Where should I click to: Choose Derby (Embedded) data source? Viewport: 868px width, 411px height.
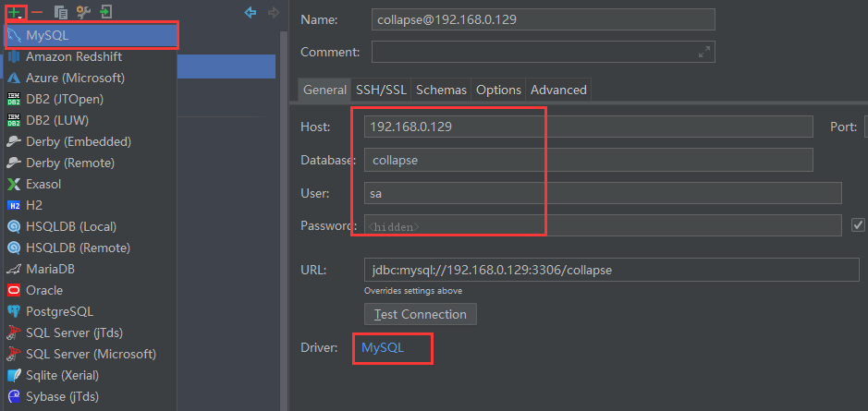pos(91,141)
